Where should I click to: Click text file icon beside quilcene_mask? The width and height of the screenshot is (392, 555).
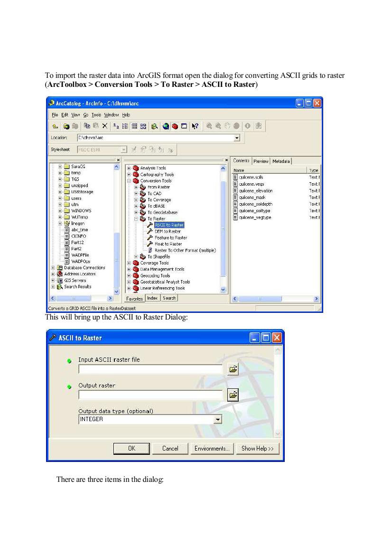235,197
